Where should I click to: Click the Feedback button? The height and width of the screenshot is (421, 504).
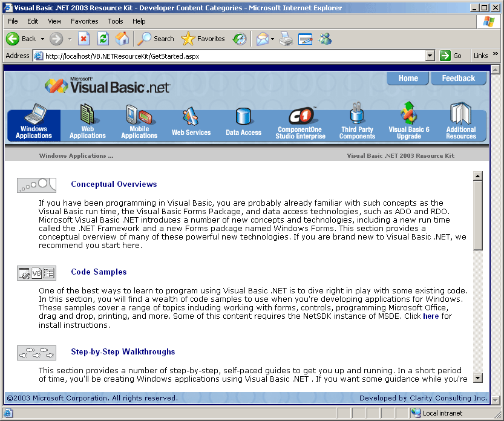(458, 79)
